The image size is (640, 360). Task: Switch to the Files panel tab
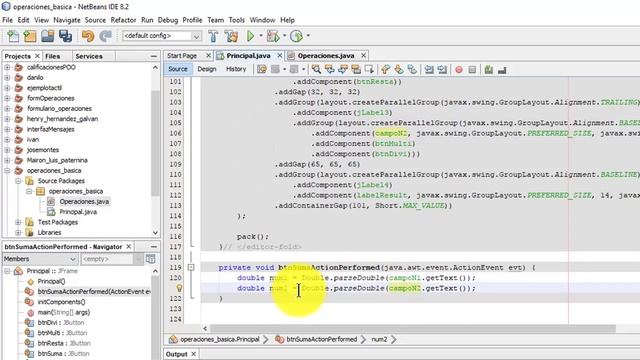52,56
